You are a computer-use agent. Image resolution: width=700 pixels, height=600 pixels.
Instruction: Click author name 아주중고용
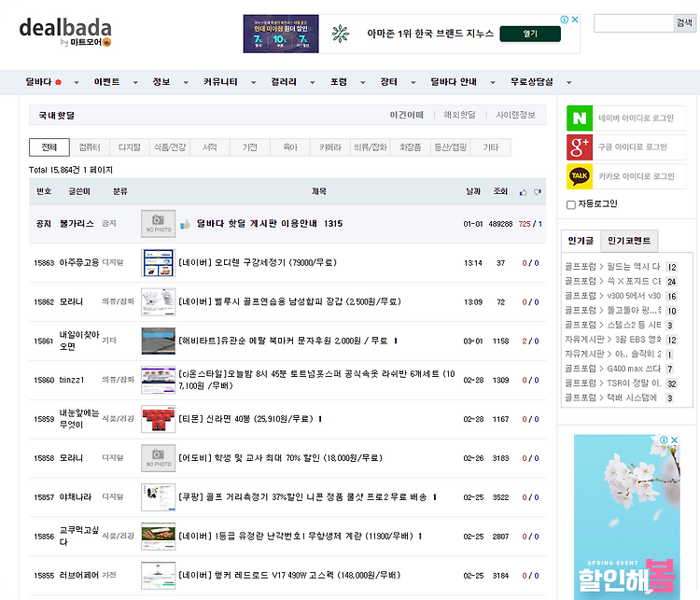point(79,262)
